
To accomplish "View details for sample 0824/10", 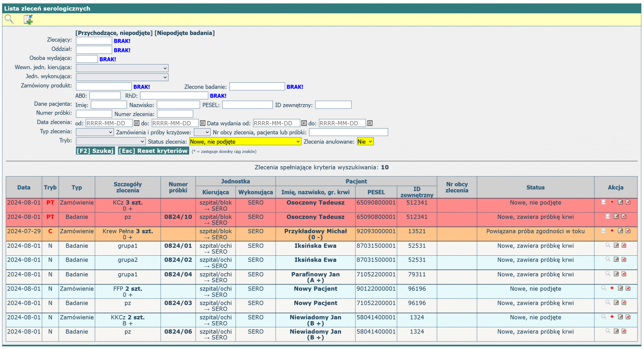I will (x=608, y=216).
